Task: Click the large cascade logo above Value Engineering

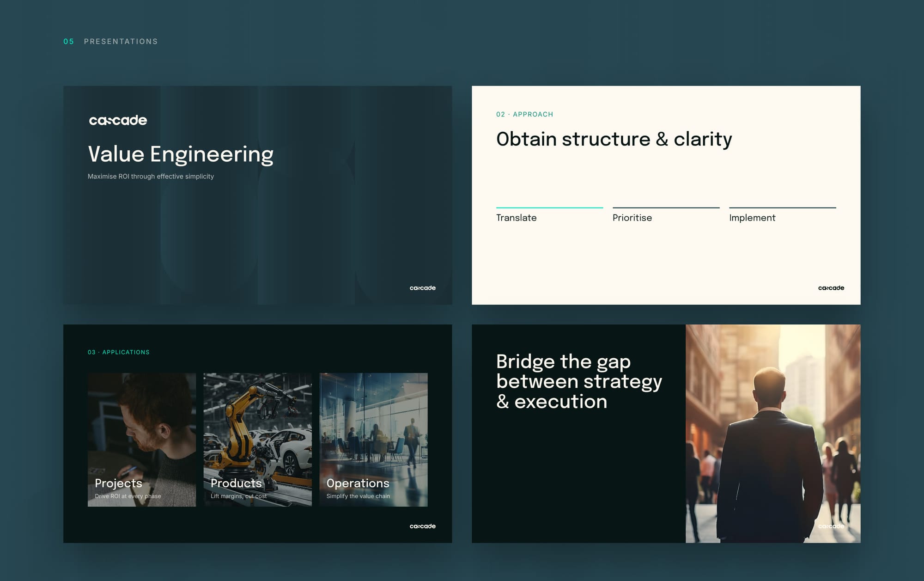Action: pyautogui.click(x=118, y=121)
